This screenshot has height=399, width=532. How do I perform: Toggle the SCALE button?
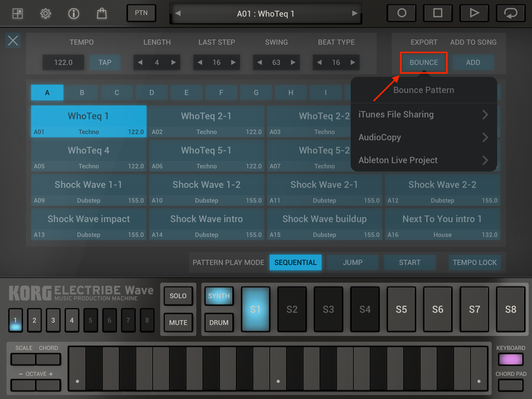pyautogui.click(x=23, y=360)
